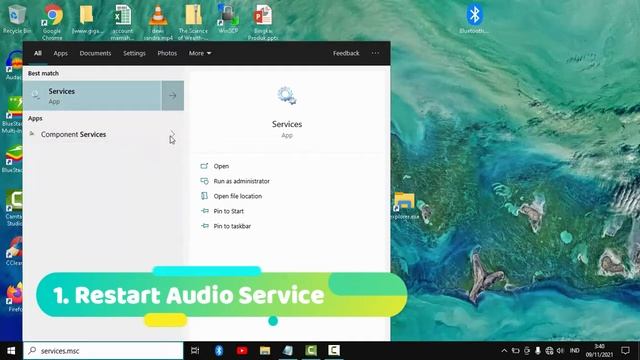Expand the chevron beside Component Services
The height and width of the screenshot is (360, 640).
[173, 134]
